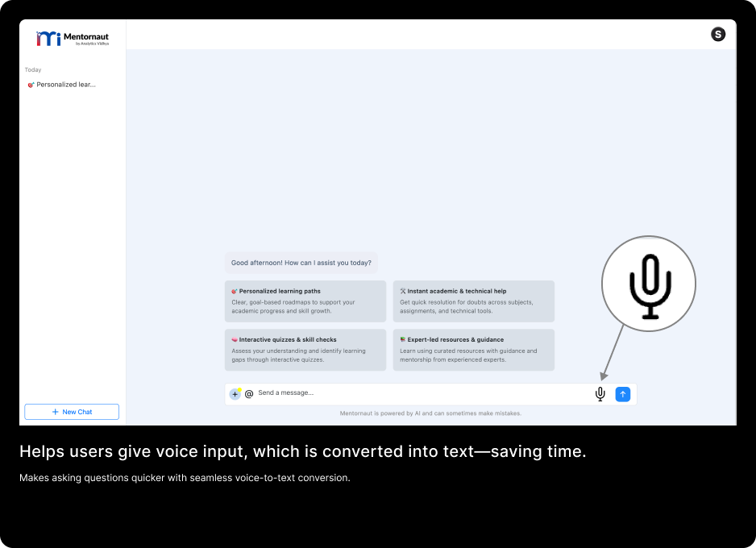Focus the Send a message input field
The height and width of the screenshot is (548, 756).
419,393
